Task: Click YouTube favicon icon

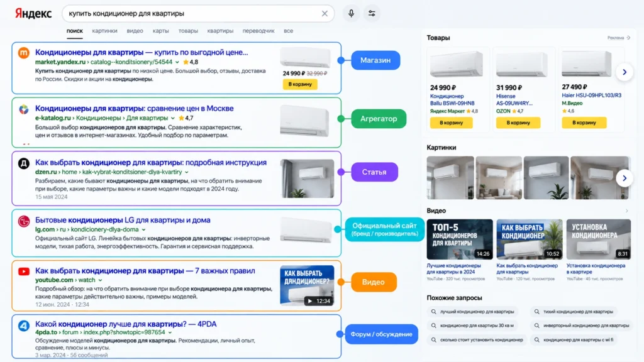Action: click(24, 271)
